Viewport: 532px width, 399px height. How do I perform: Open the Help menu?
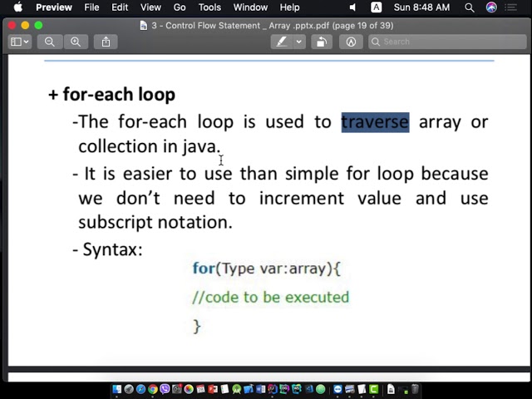(x=289, y=7)
